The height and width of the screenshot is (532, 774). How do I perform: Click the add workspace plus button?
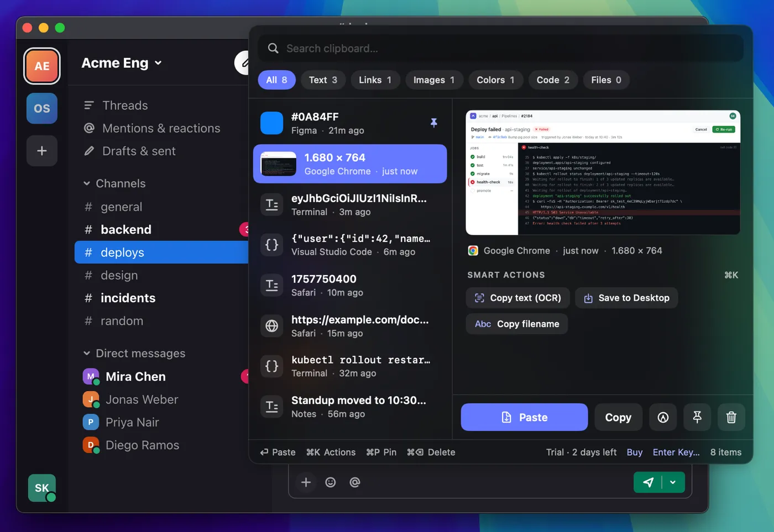[42, 151]
